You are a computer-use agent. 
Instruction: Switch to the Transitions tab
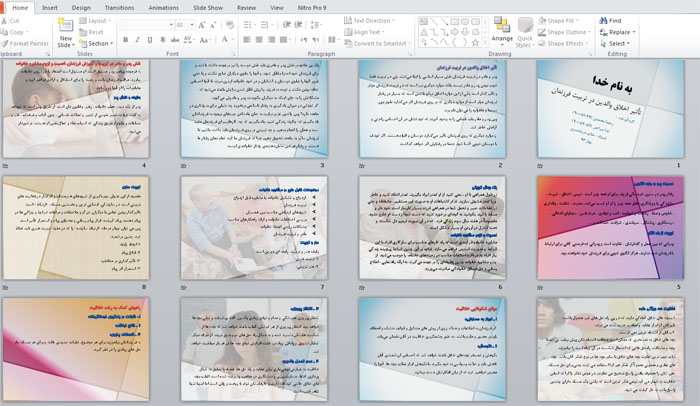point(119,7)
